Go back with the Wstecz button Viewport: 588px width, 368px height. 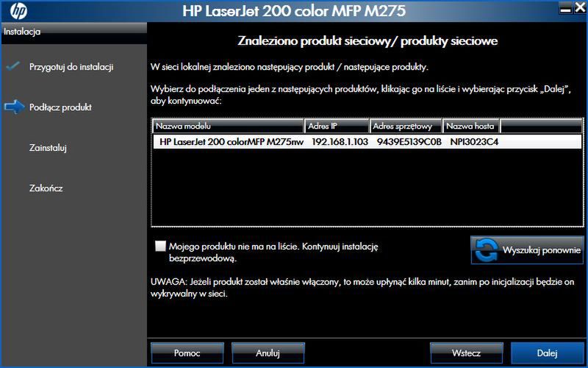click(466, 353)
